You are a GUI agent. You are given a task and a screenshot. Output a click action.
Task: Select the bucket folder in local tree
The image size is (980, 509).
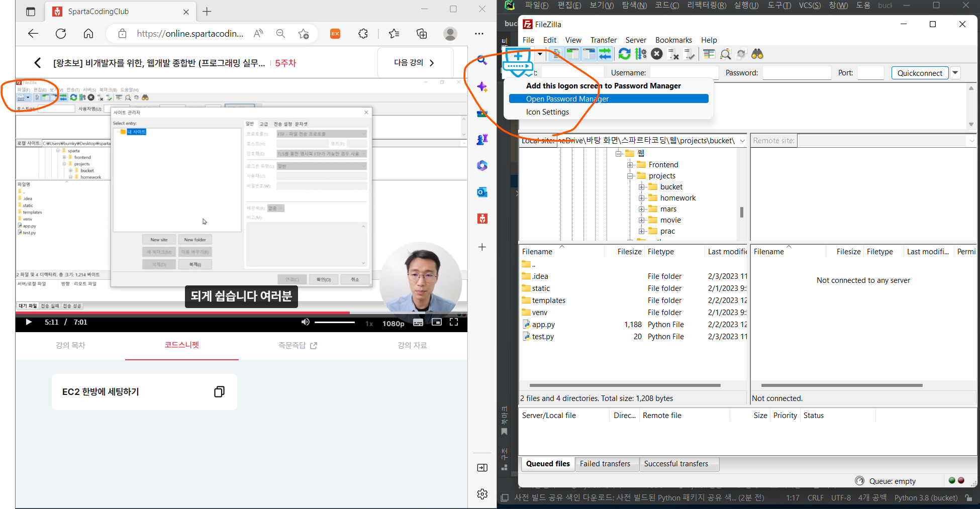[x=671, y=187]
